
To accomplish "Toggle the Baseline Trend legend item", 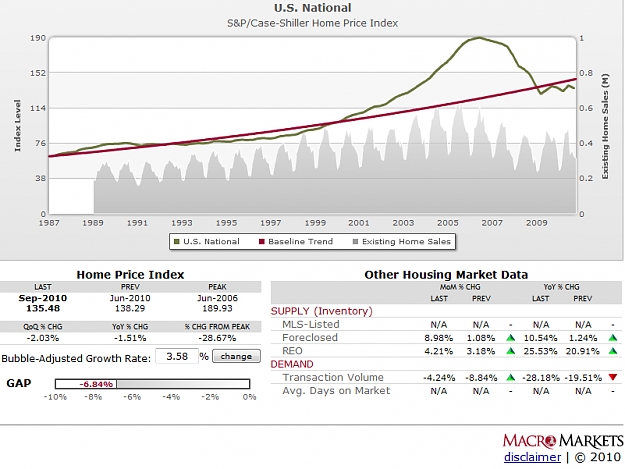I will click(296, 241).
